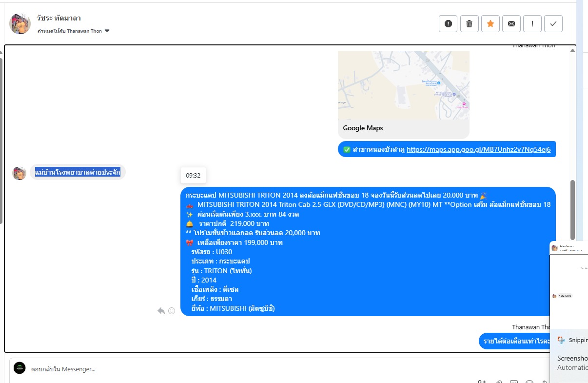
Task: Open the assigned-to Thanawan Thon dropdown
Action: (74, 31)
